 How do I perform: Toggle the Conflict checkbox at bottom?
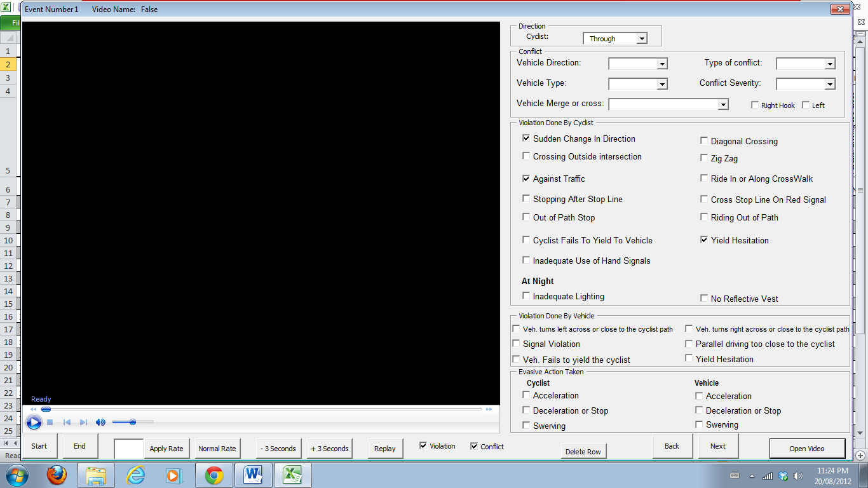[x=474, y=445]
